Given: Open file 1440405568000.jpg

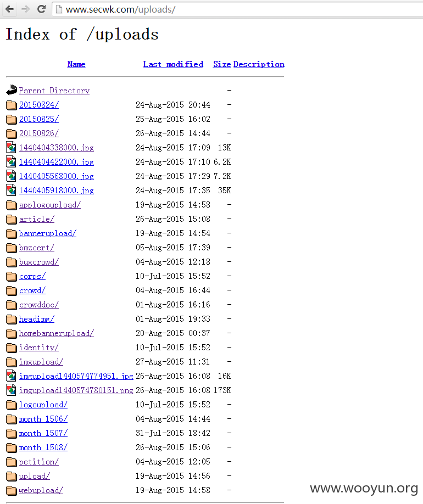Looking at the screenshot, I should (56, 176).
